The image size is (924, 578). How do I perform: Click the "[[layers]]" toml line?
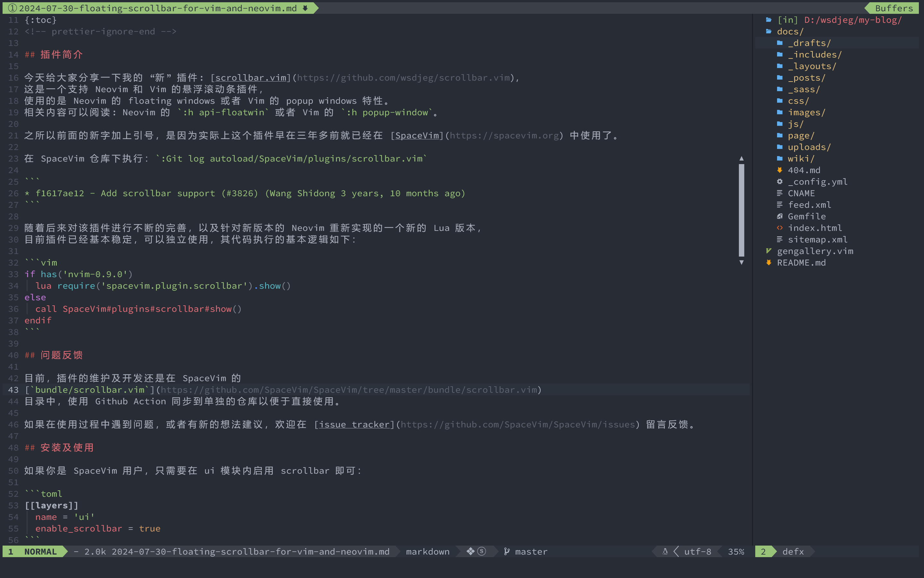52,505
